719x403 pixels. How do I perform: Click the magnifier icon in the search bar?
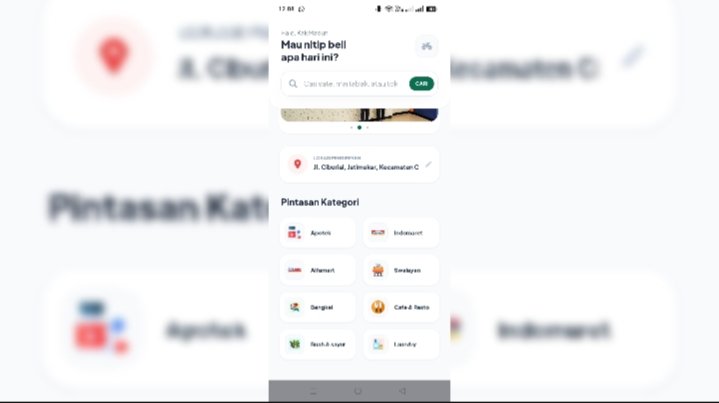[293, 84]
